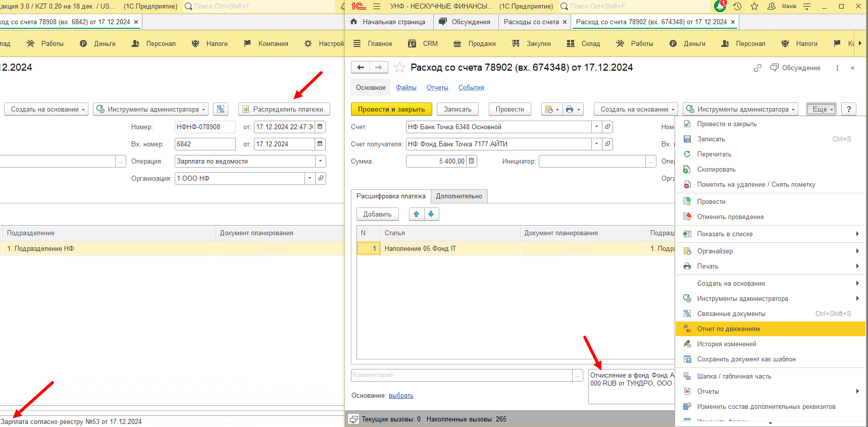Open the create-based-on document icon button
This screenshot has width=868, height=427.
click(552, 109)
